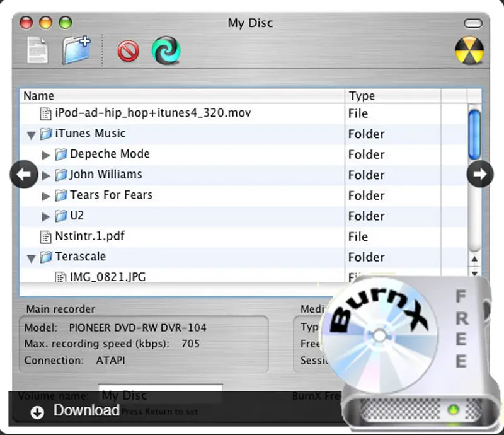Click the Terascale folder icon

(46, 257)
